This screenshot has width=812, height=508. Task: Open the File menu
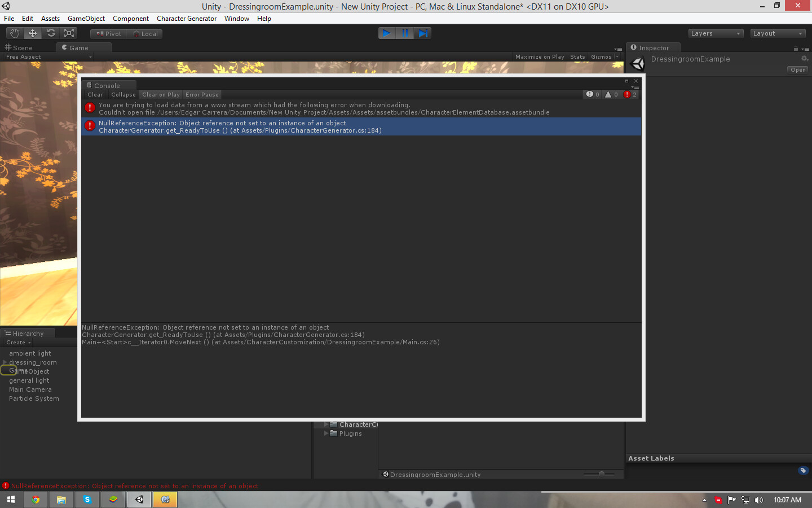point(9,19)
